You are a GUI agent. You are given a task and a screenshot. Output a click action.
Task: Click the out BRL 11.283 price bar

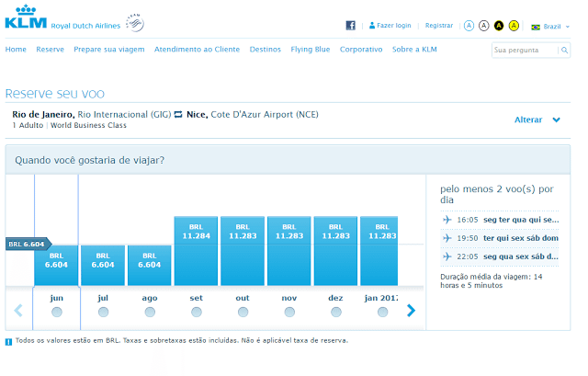[243, 251]
